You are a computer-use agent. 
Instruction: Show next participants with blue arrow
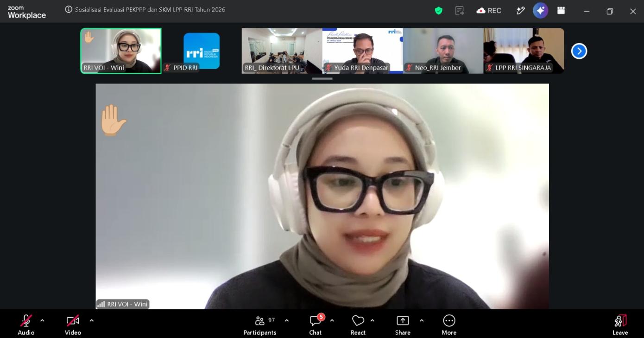(579, 51)
